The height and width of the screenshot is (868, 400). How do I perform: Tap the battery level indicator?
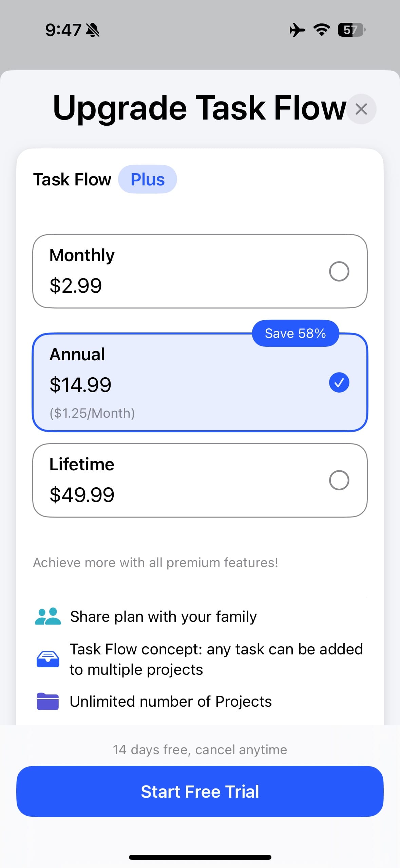pyautogui.click(x=351, y=30)
